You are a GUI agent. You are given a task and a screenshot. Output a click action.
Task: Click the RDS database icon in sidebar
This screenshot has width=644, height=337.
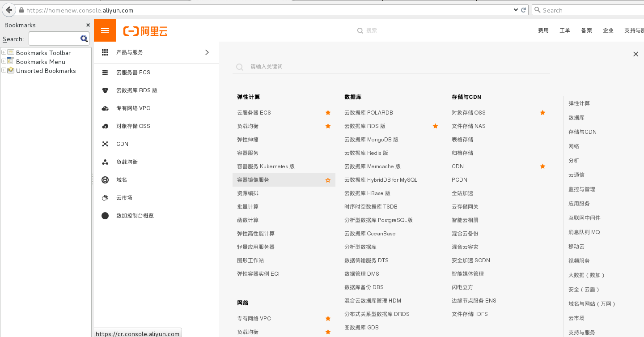tap(105, 90)
